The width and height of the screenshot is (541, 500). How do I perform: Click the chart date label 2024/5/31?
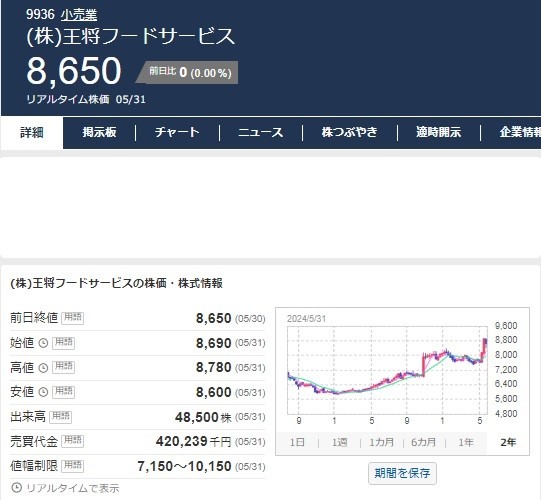pyautogui.click(x=306, y=319)
